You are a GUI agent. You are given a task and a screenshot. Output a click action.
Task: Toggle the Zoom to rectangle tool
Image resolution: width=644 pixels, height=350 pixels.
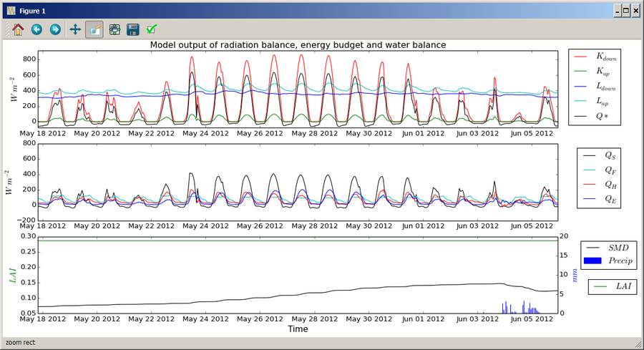coord(94,29)
